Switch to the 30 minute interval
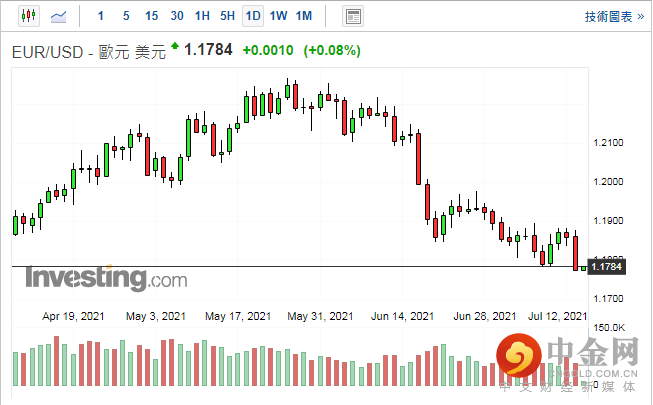This screenshot has height=405, width=653. [177, 16]
